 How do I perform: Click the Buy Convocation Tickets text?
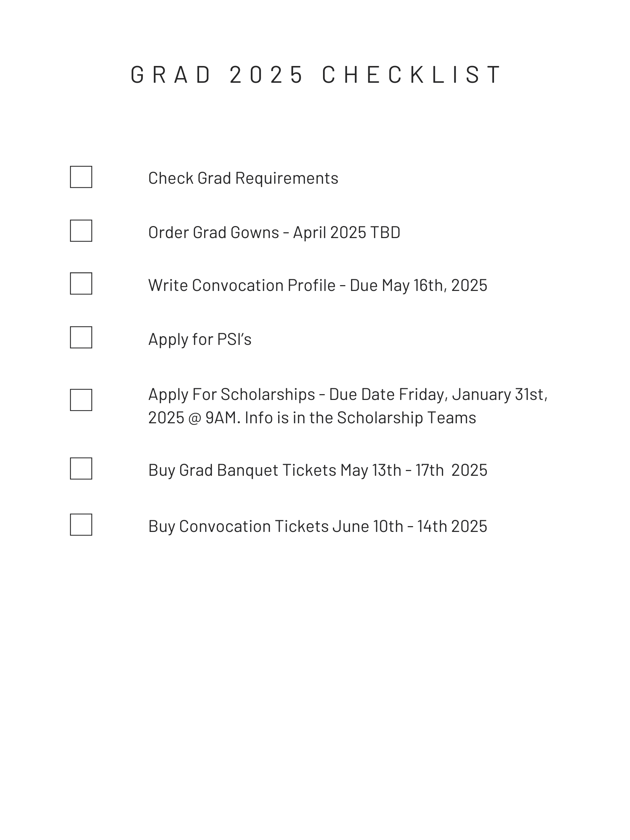238,526
